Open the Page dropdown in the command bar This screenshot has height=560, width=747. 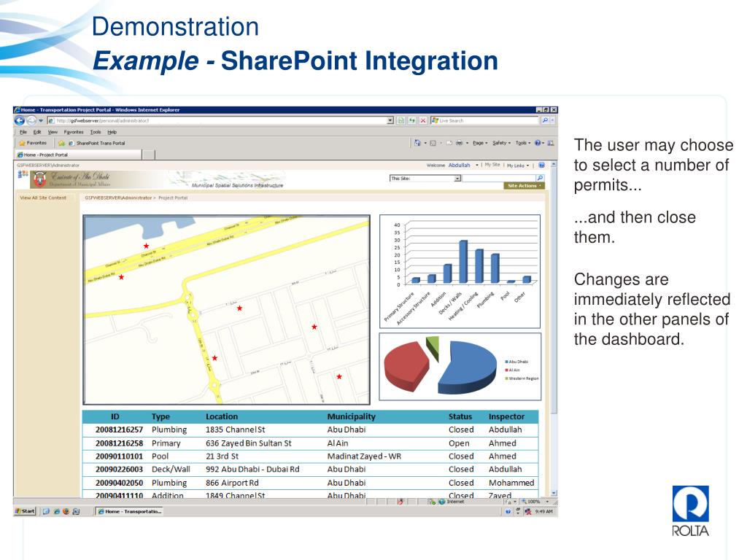480,143
